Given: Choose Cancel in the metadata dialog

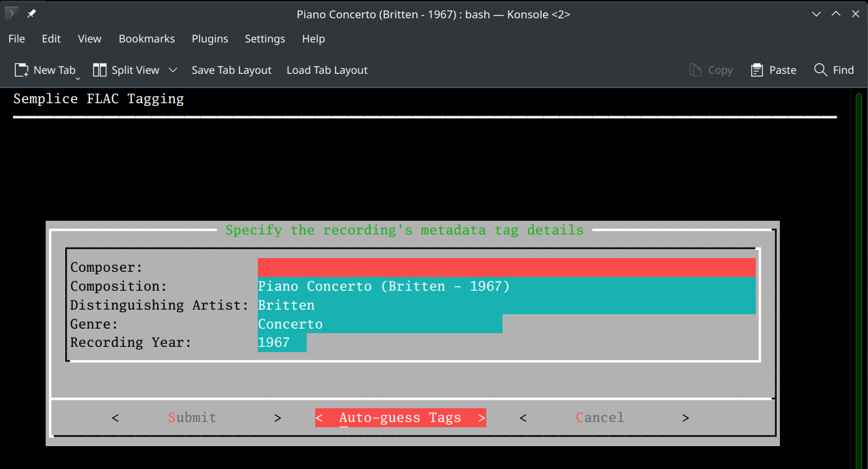Looking at the screenshot, I should [599, 417].
